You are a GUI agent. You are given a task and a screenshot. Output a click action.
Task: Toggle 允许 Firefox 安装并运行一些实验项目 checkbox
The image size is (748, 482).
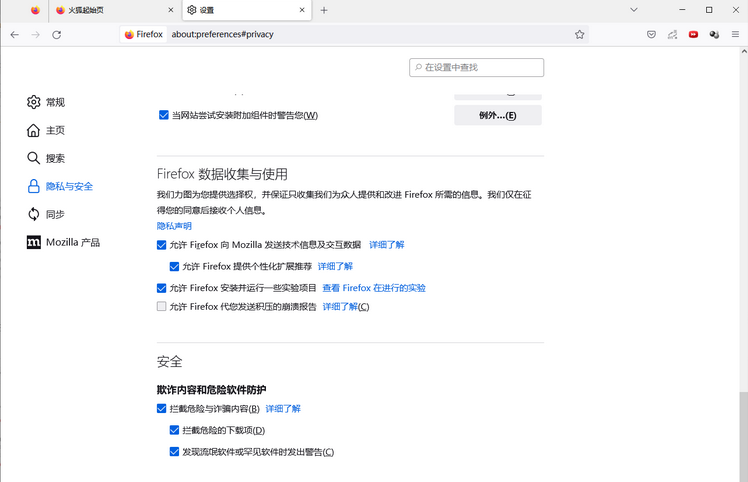[x=162, y=288]
